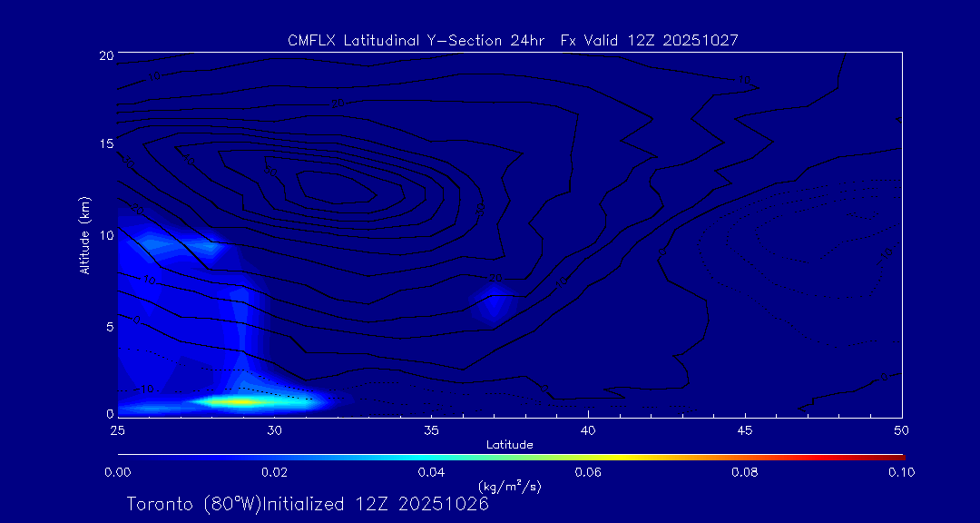The height and width of the screenshot is (523, 980).
Task: Click the color bar value 0.10
Action: pyautogui.click(x=902, y=472)
